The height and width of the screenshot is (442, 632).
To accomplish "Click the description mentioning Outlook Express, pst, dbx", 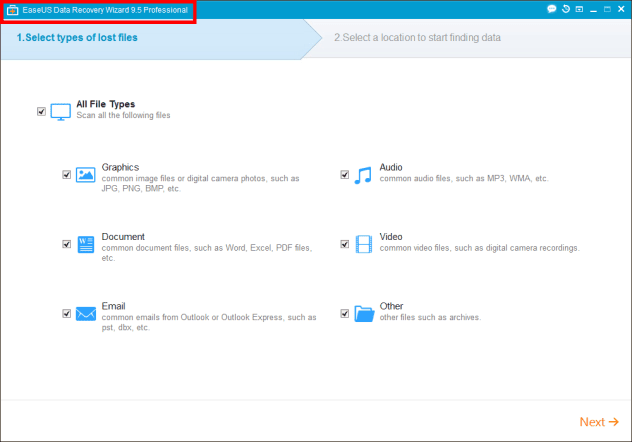I will click(x=209, y=322).
